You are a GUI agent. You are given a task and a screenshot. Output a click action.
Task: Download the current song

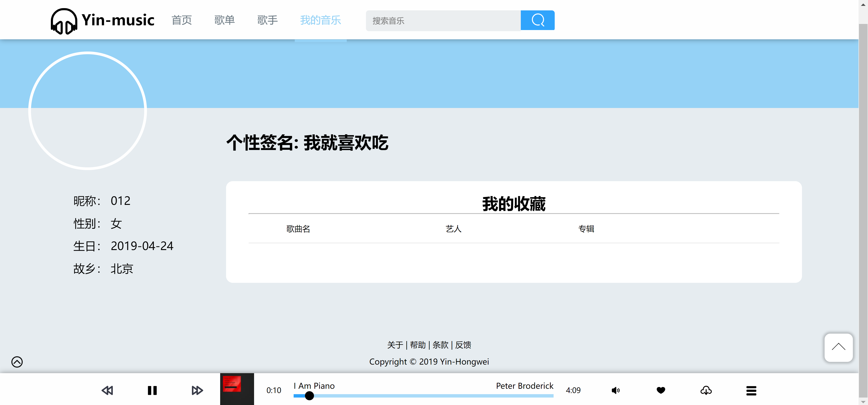706,390
